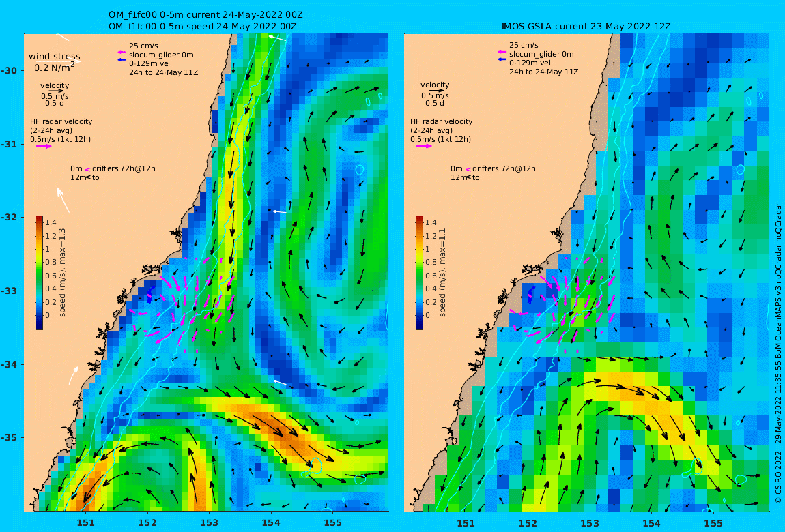Click the 0.8 tick on right colorbar
785x532 pixels.
pos(431,262)
